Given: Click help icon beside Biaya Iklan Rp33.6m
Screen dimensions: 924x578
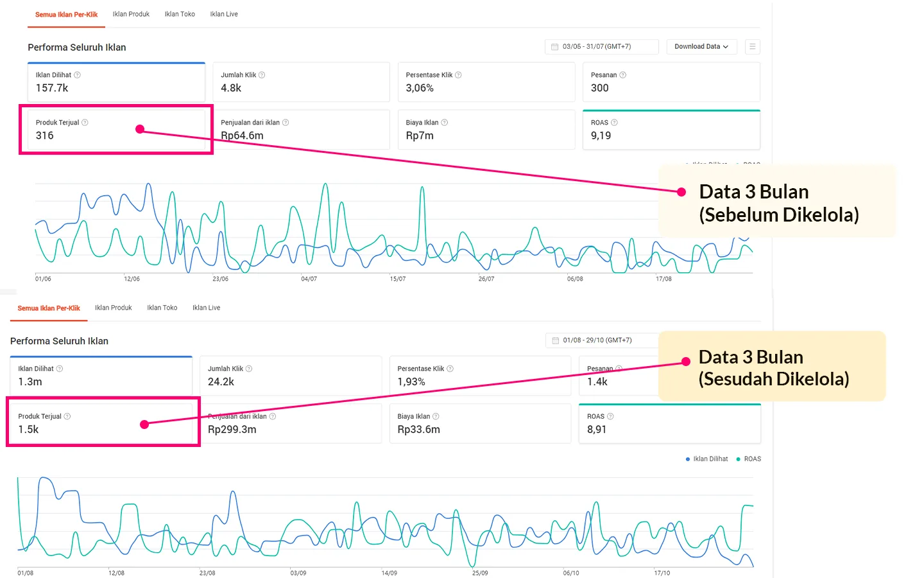Looking at the screenshot, I should pos(436,417).
